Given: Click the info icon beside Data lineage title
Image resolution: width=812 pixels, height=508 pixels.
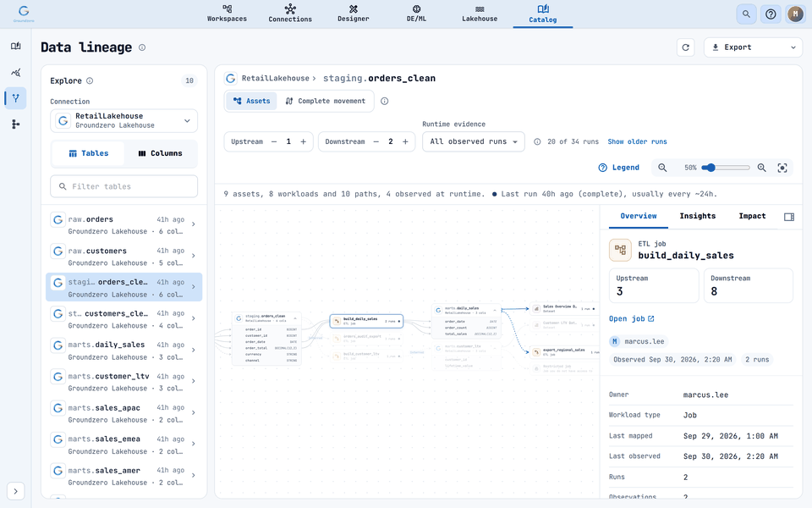Looking at the screenshot, I should (x=142, y=47).
